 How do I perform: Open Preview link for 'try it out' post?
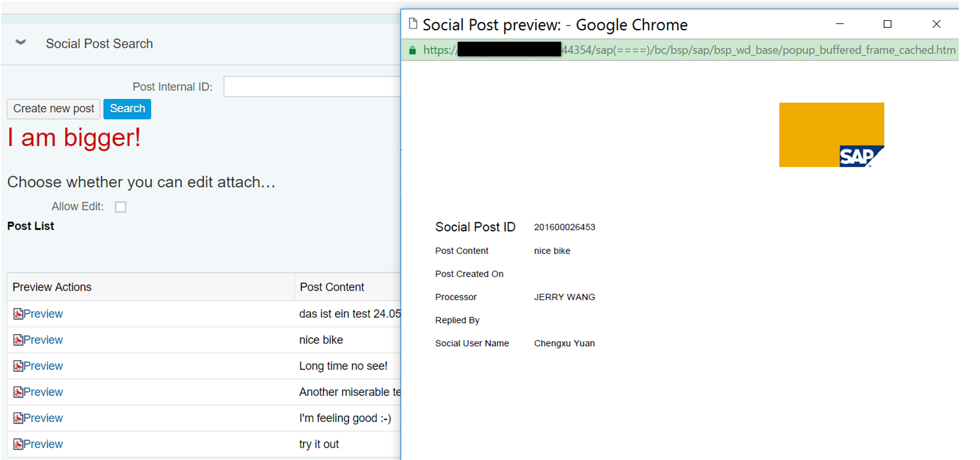point(43,444)
